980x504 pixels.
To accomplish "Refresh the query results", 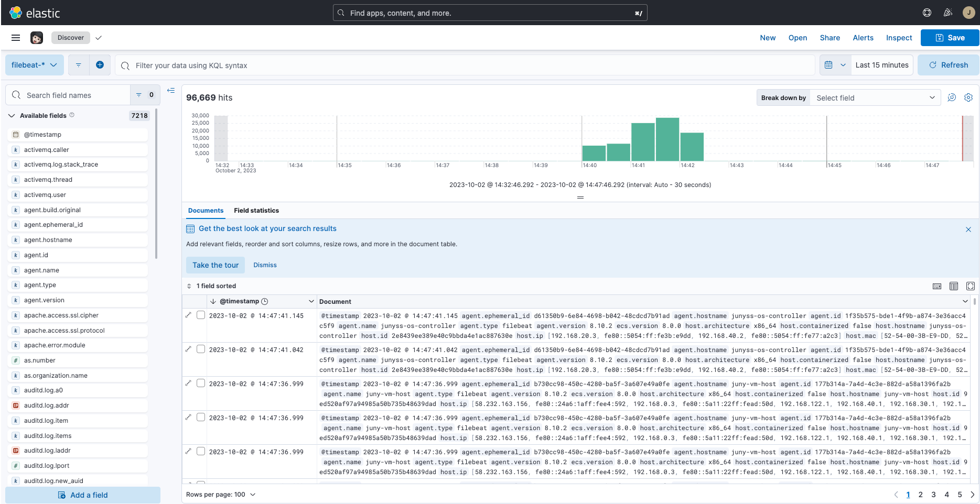I will tap(948, 65).
